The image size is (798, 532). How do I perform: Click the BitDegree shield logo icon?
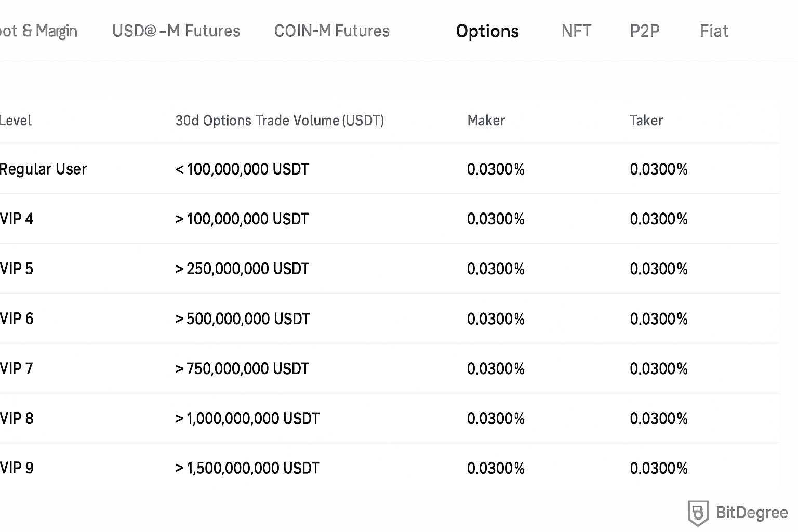pyautogui.click(x=698, y=513)
